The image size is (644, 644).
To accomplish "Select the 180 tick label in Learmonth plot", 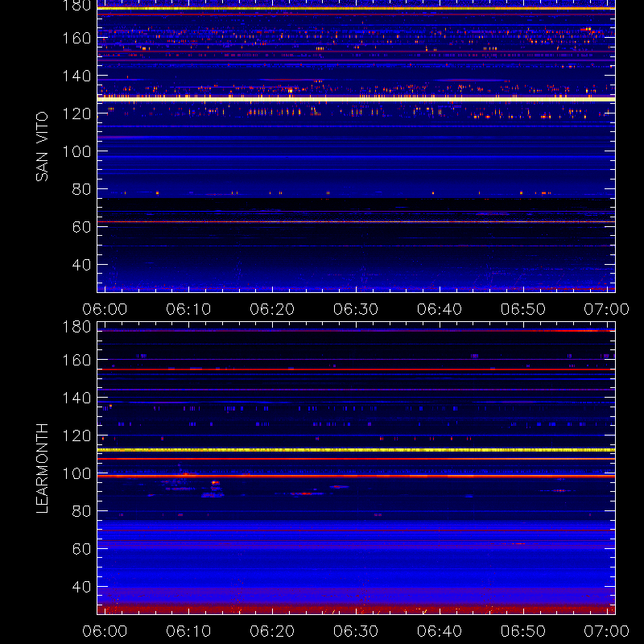I will [76, 327].
